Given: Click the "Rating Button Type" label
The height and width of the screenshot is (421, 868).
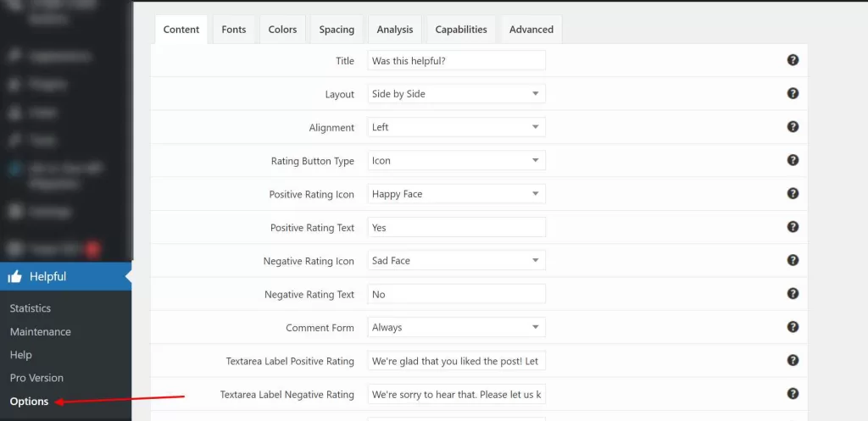Looking at the screenshot, I should (312, 161).
